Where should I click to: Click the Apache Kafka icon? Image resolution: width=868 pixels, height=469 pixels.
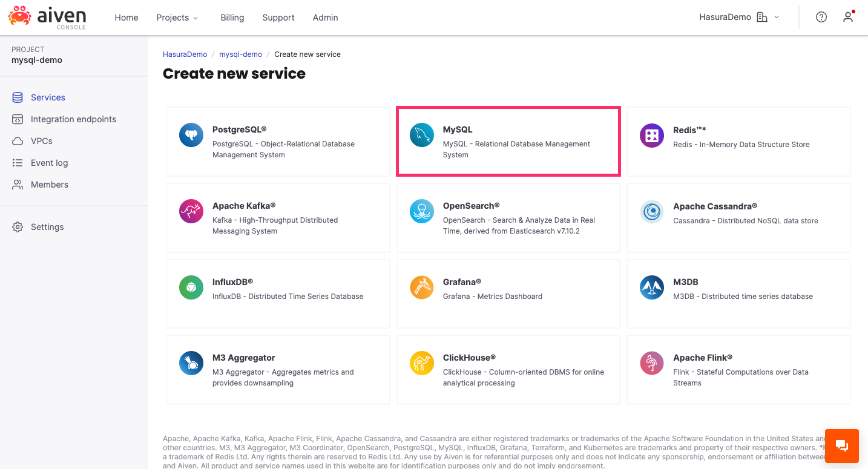(191, 211)
